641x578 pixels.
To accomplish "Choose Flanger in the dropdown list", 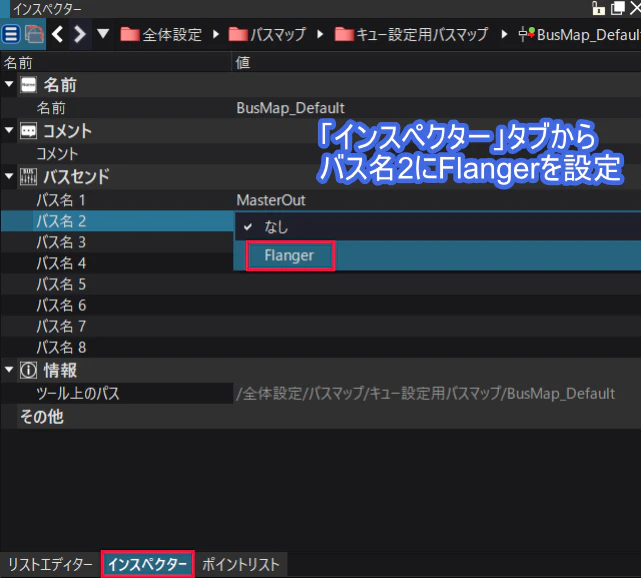I will (x=437, y=255).
